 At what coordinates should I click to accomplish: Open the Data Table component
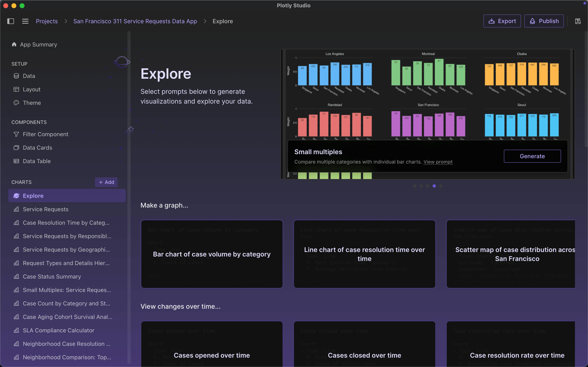(x=37, y=161)
